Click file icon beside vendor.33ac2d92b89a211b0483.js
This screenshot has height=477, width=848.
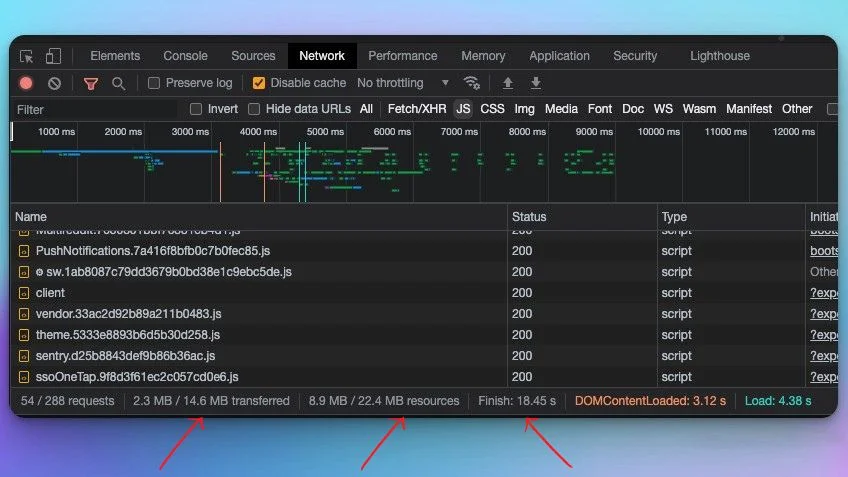(24, 314)
